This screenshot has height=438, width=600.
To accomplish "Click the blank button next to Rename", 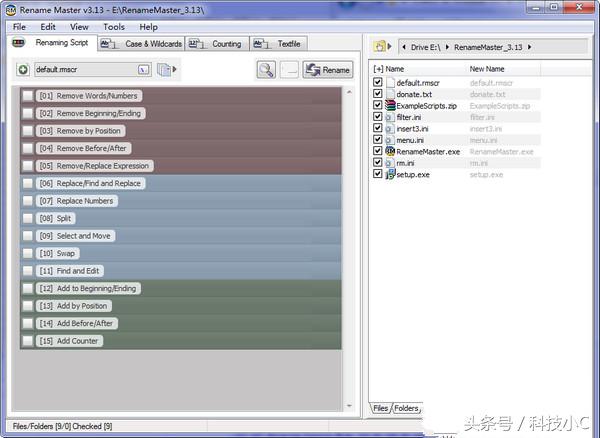I will point(289,70).
